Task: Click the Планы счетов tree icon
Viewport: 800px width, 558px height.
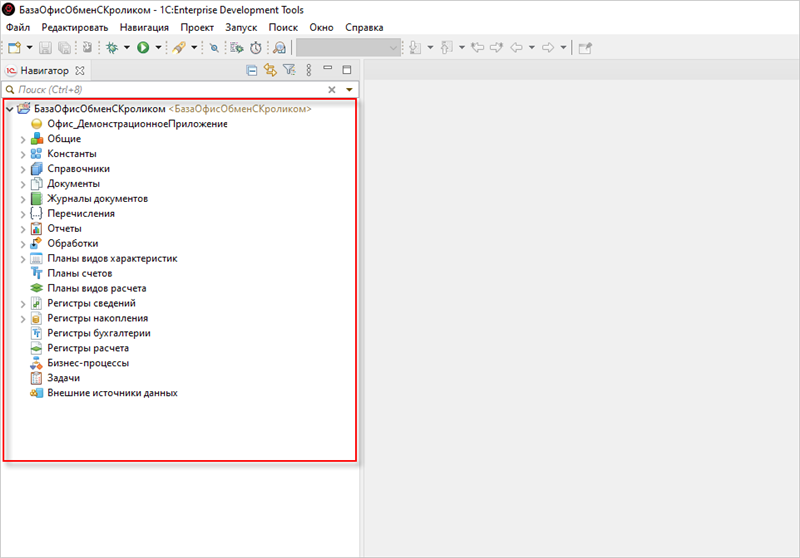Action: pyautogui.click(x=36, y=273)
